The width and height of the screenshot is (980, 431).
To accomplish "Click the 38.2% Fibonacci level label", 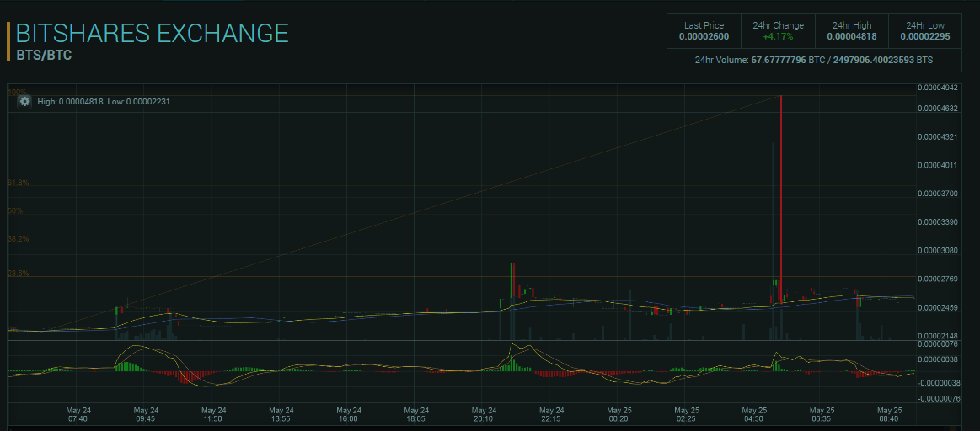I will (19, 238).
